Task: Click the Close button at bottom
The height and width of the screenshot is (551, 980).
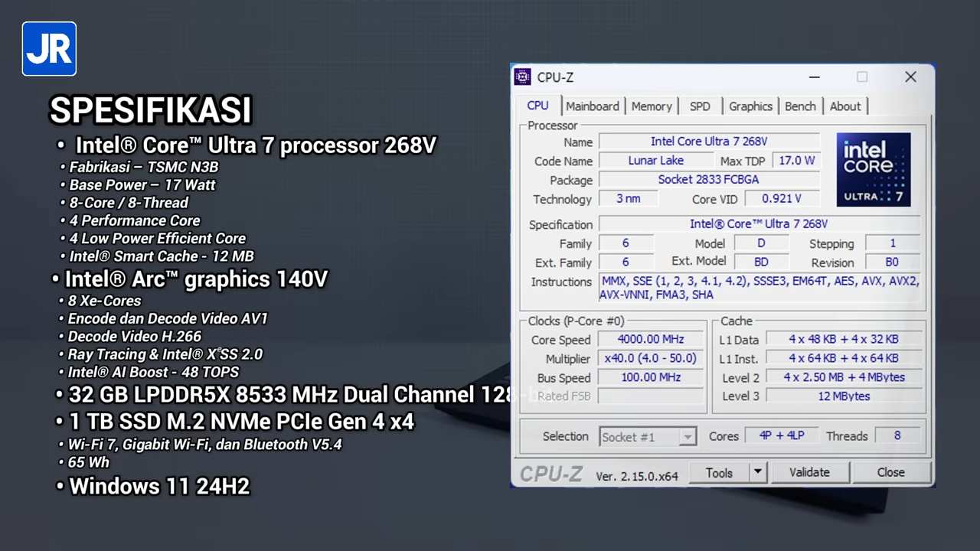Action: coord(890,472)
